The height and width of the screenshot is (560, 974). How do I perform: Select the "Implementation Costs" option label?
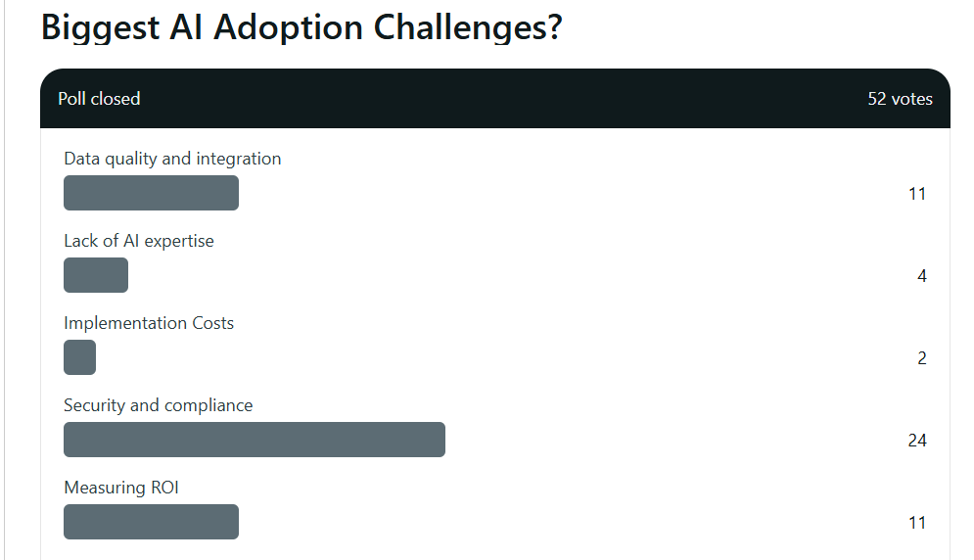(149, 323)
